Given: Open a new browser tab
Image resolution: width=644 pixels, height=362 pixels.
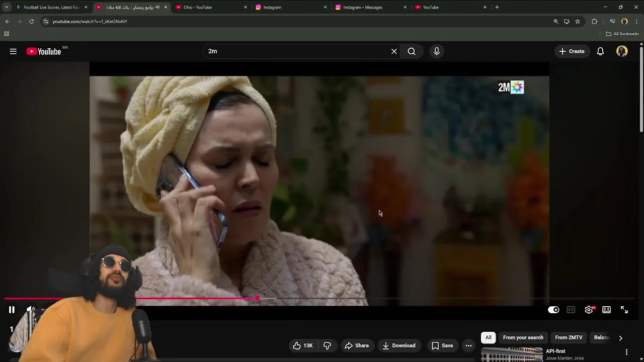Looking at the screenshot, I should (497, 7).
